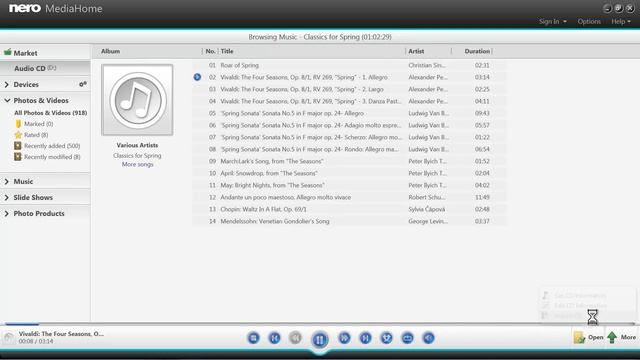Sort by the Artist column header
640x360 pixels.
click(416, 51)
